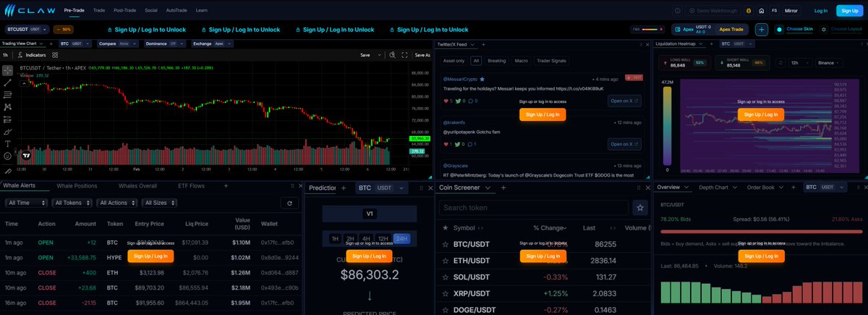Toggle chart fullscreen mode icon

click(404, 54)
